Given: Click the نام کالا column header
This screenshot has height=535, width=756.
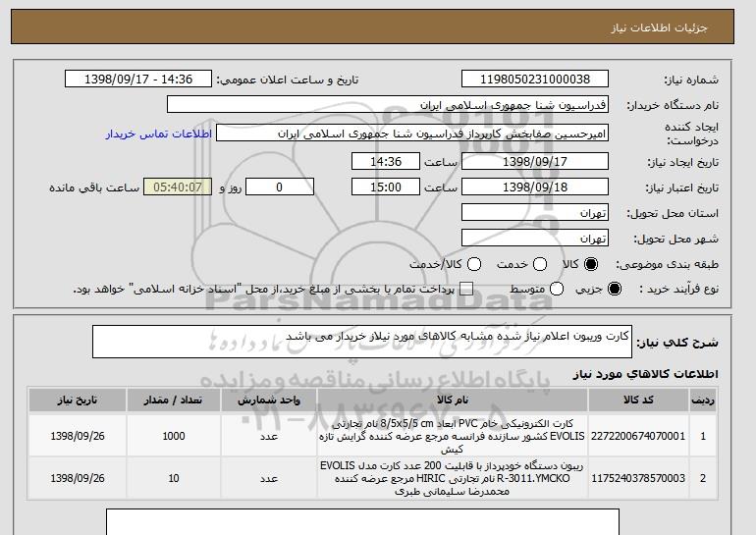Looking at the screenshot, I should tap(453, 401).
